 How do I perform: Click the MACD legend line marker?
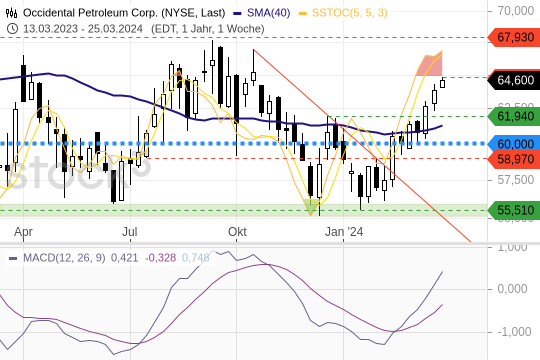(x=13, y=258)
